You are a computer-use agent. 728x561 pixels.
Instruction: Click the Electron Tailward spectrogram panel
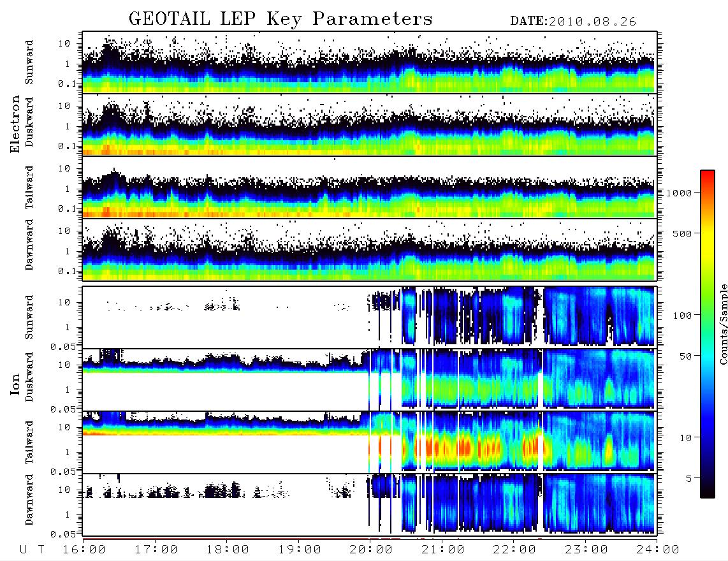370,187
